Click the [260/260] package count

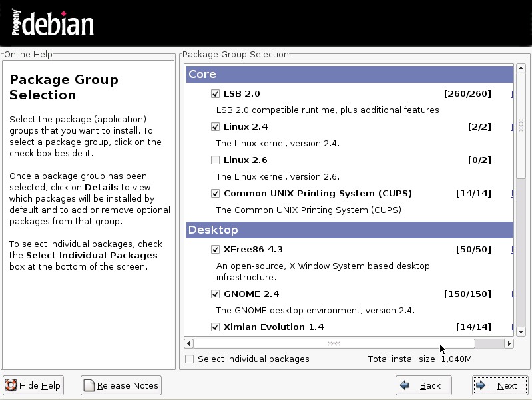tap(467, 93)
